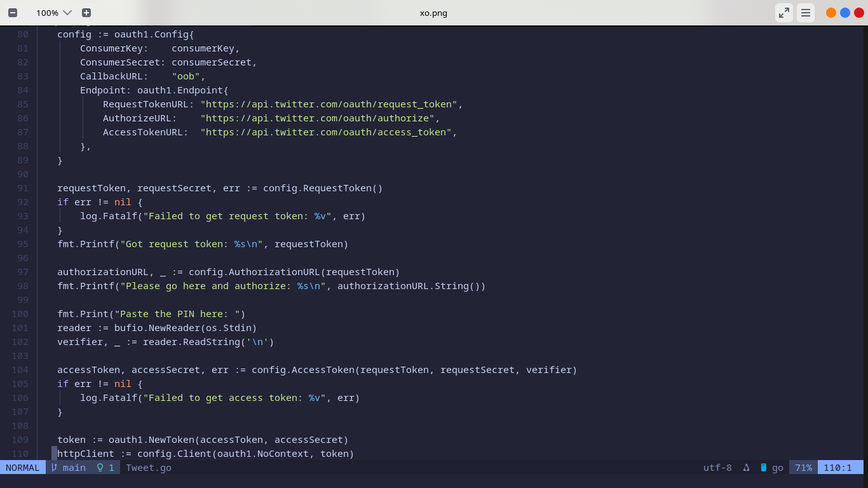Toggle the NORMAL mode indicator
Screen dimensions: 868x488
23,468
